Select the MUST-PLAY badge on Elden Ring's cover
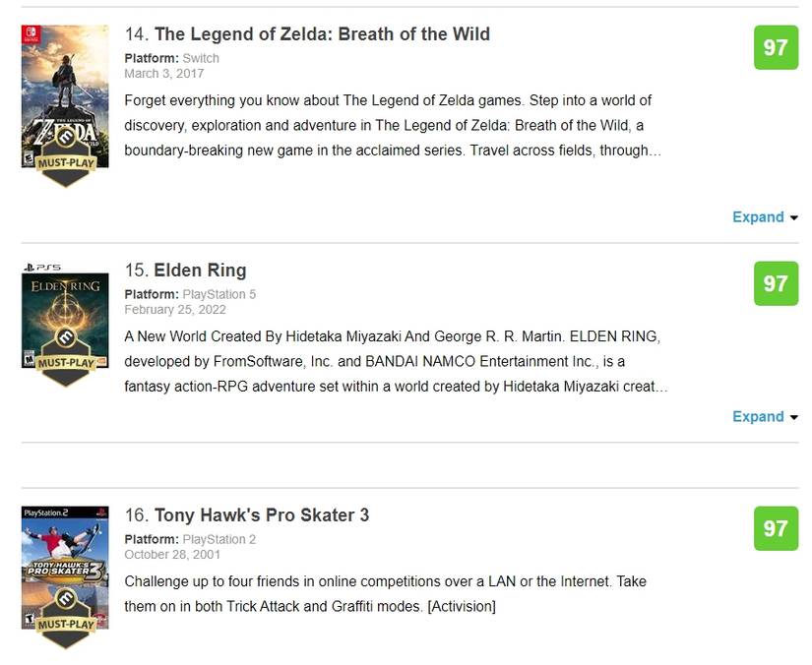The image size is (812, 665). [65, 364]
